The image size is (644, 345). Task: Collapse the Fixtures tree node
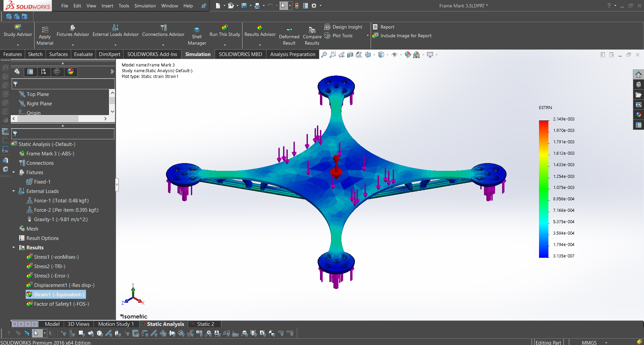click(14, 172)
